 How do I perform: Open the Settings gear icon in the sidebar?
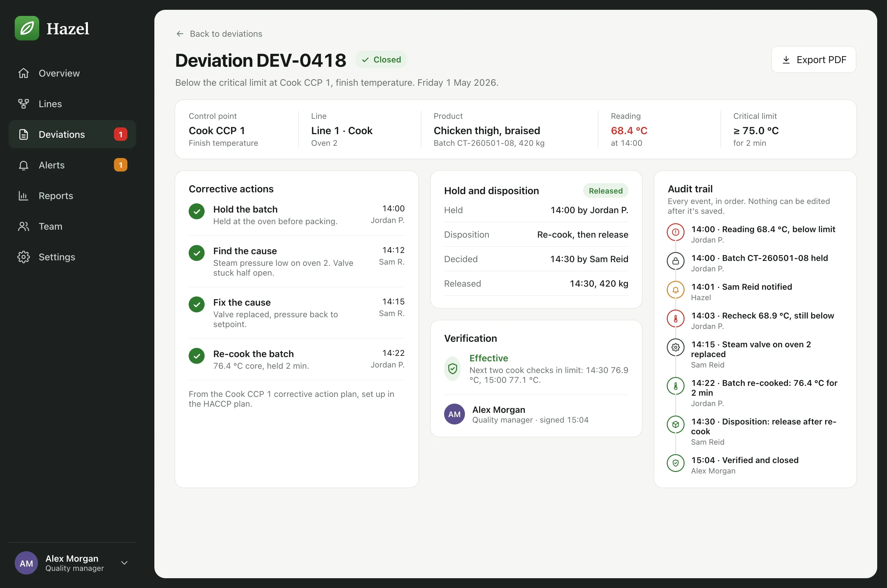tap(24, 257)
